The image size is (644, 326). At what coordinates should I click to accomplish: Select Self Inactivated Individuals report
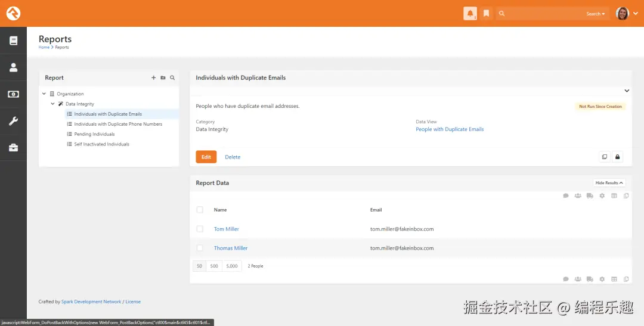coord(101,144)
